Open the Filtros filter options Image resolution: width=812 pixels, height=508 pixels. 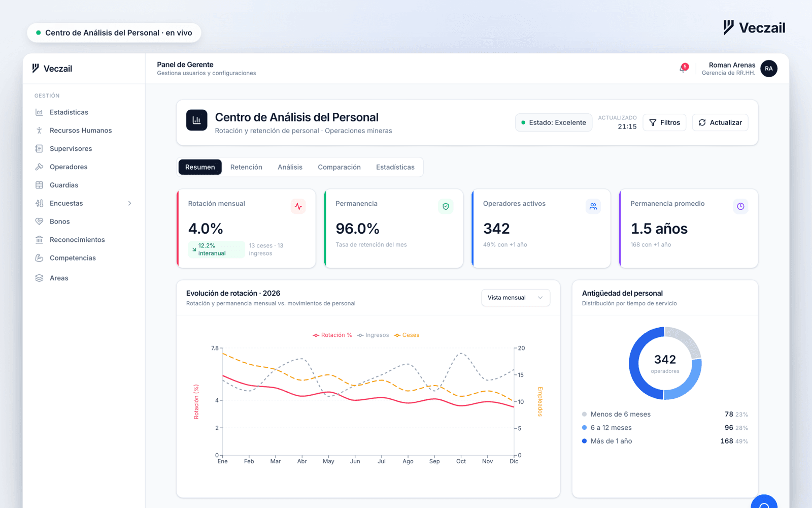(x=664, y=122)
